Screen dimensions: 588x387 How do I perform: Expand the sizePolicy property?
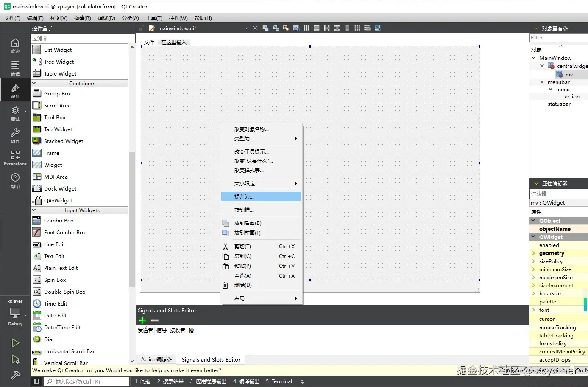(x=534, y=261)
